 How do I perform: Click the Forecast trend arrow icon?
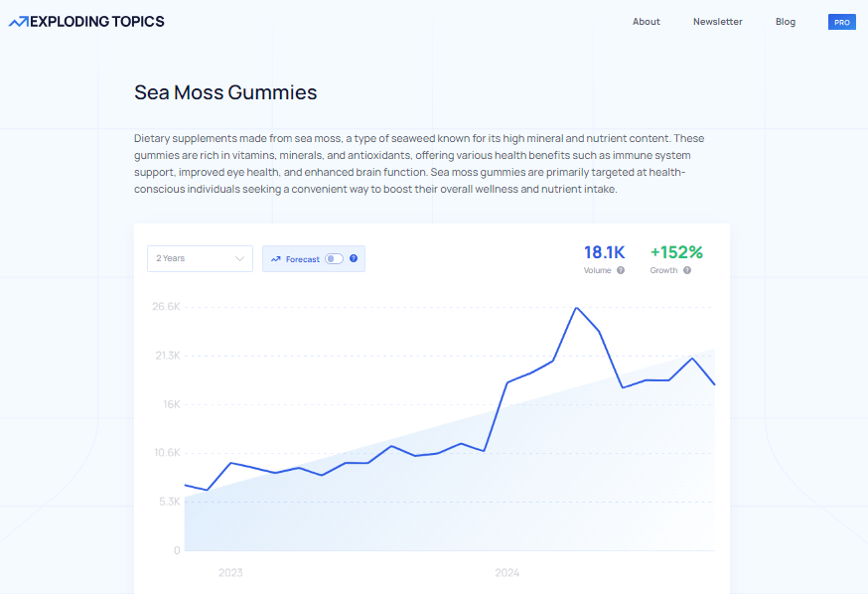click(276, 259)
